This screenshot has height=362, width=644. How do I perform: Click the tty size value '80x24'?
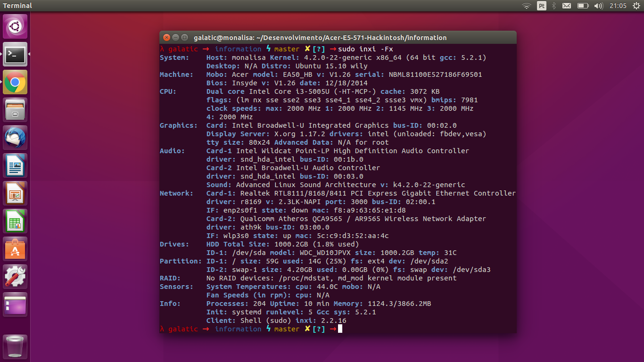point(259,142)
